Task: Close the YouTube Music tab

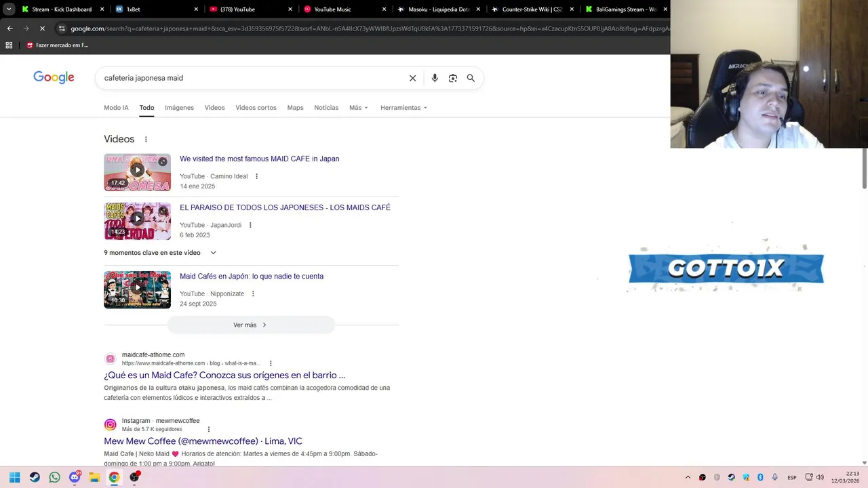Action: (384, 9)
